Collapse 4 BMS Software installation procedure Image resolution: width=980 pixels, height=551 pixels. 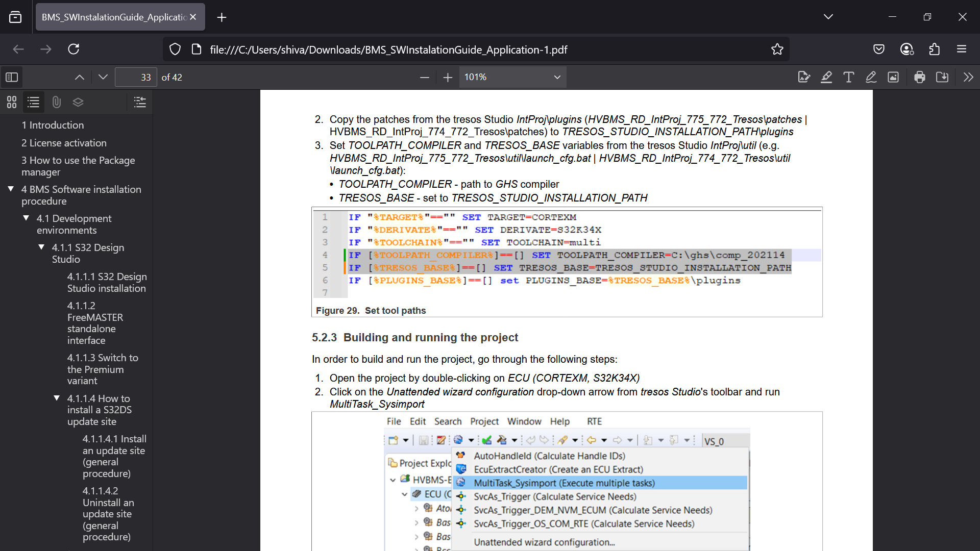pos(11,189)
